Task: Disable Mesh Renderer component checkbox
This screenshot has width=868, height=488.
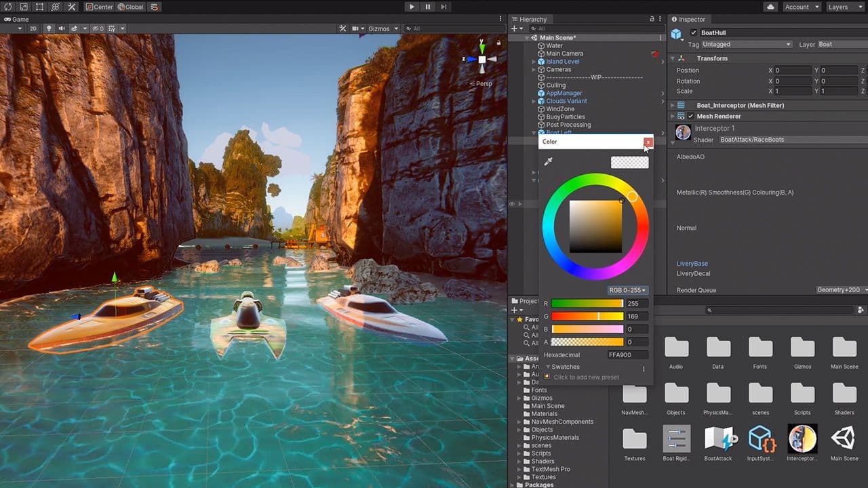Action: pos(691,116)
